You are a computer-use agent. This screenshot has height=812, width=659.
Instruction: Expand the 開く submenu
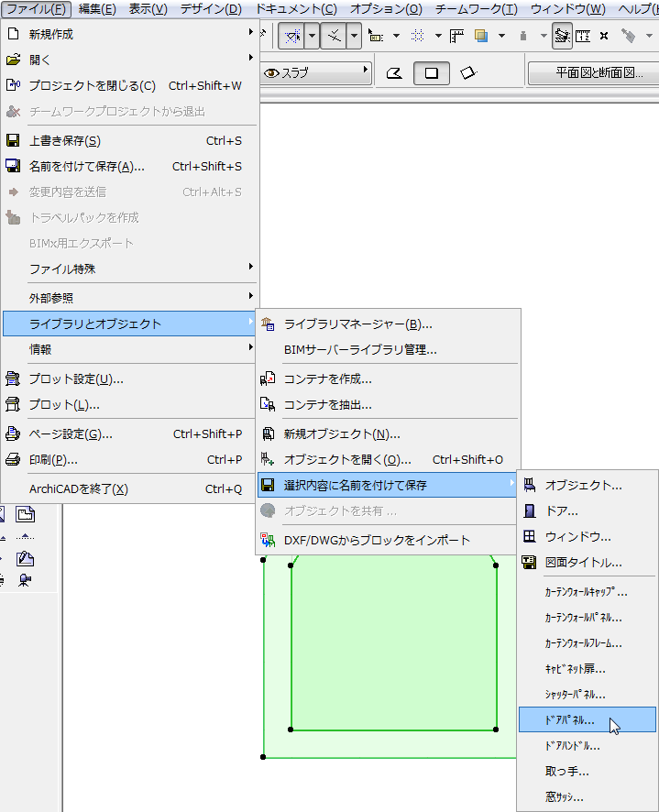pos(130,60)
